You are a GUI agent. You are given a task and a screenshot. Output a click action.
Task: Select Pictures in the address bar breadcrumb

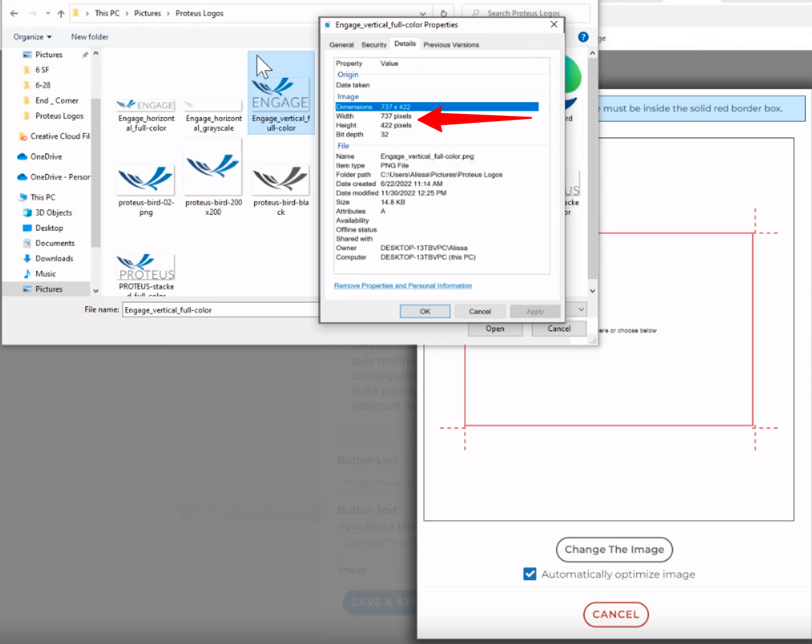click(148, 13)
